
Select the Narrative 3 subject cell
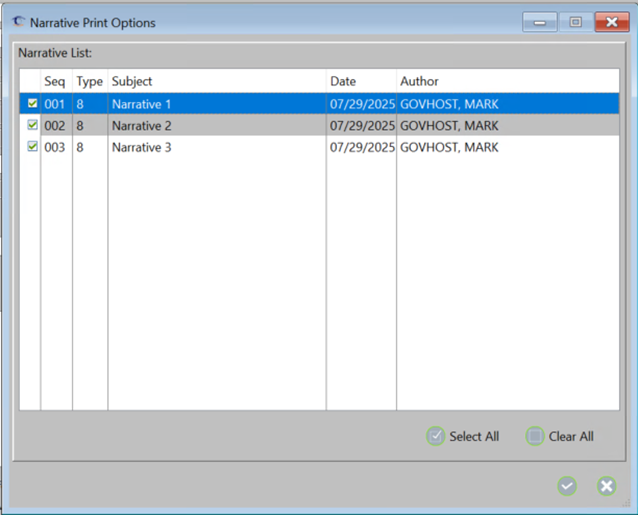click(142, 147)
